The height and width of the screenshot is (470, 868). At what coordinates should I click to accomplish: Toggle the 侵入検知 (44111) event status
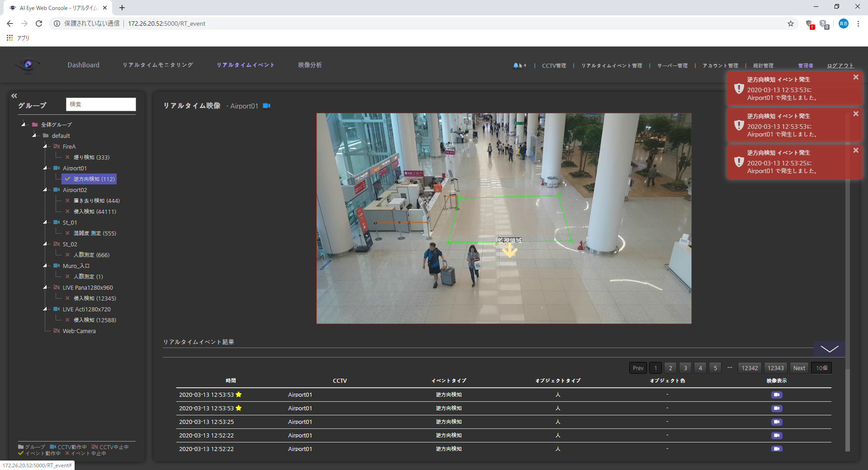point(67,211)
